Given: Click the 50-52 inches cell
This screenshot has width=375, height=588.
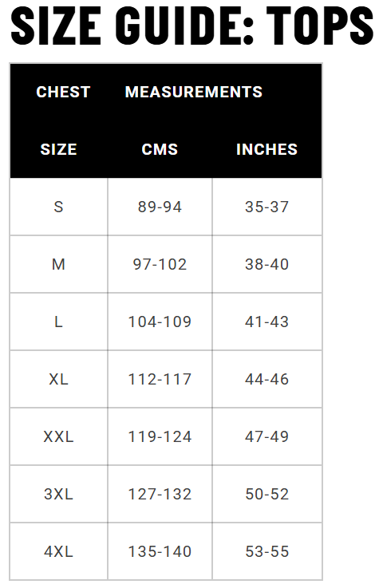Looking at the screenshot, I should pyautogui.click(x=267, y=494).
